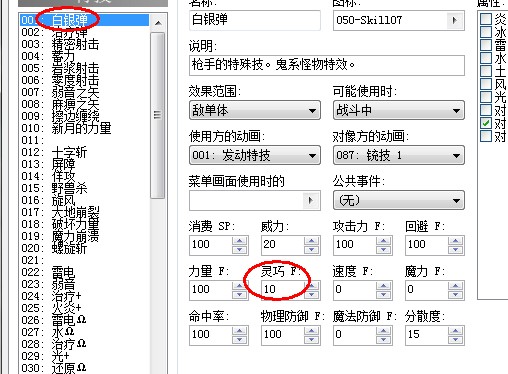Image resolution: width=508 pixels, height=374 pixels.
Task: Decrease the 攻击力 F value
Action: 384,250
